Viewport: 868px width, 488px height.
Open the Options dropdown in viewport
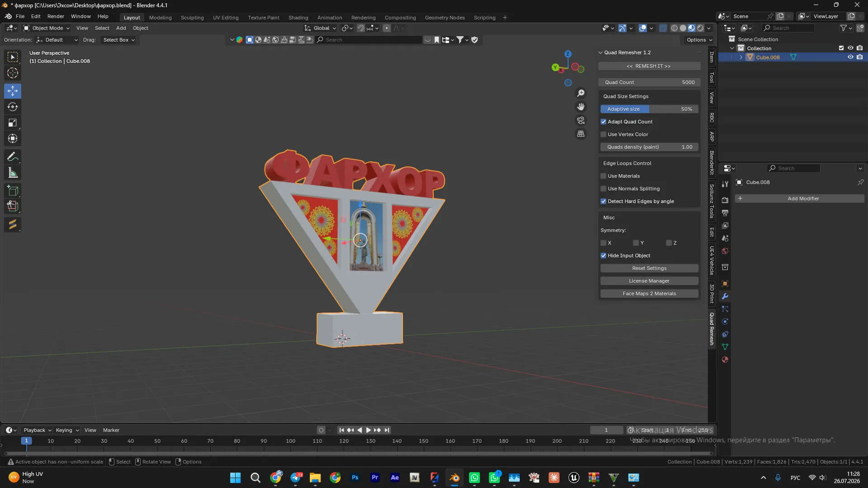coord(699,40)
